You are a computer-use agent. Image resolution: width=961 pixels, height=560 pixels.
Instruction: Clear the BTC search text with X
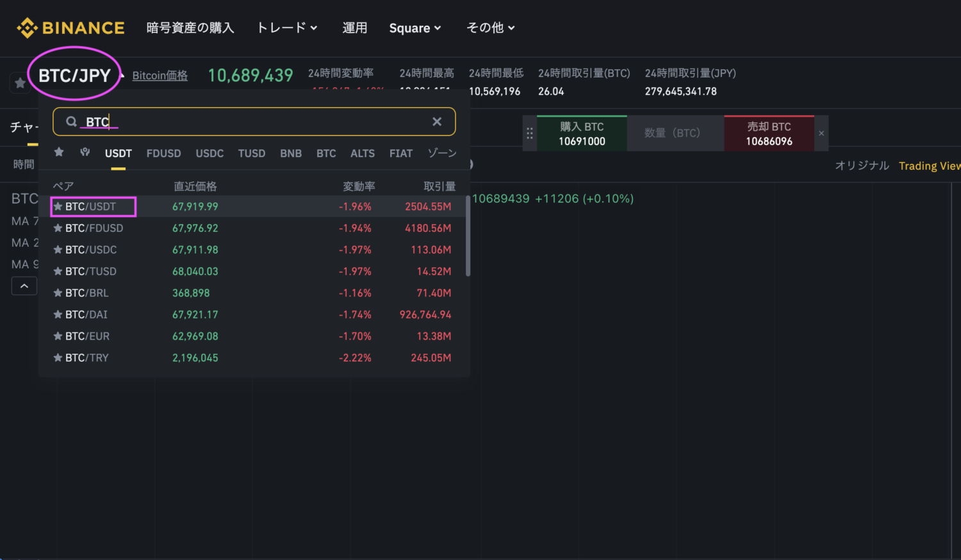point(437,122)
